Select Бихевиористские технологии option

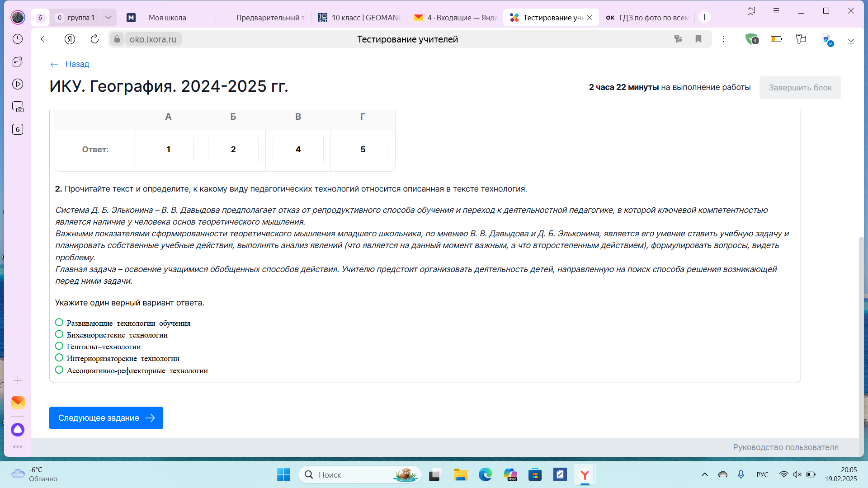coord(59,334)
